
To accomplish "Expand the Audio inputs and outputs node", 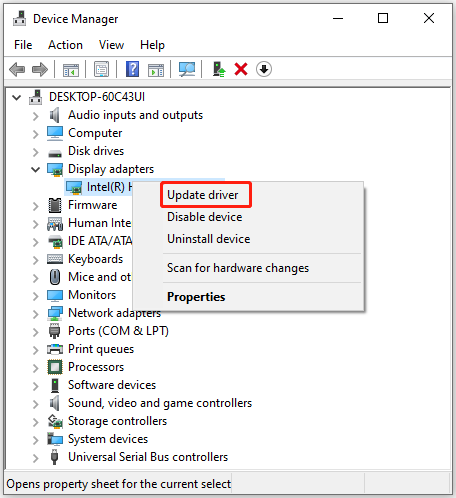I will point(36,116).
